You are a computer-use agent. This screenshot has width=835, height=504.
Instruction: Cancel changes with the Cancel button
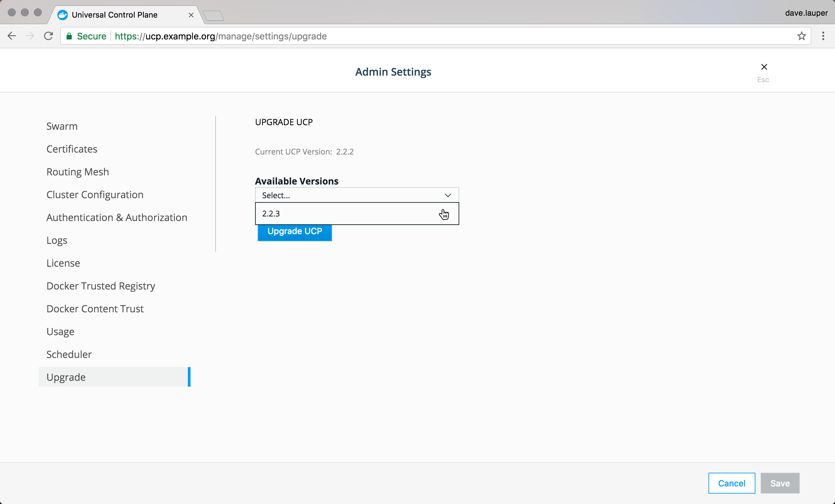(x=732, y=483)
